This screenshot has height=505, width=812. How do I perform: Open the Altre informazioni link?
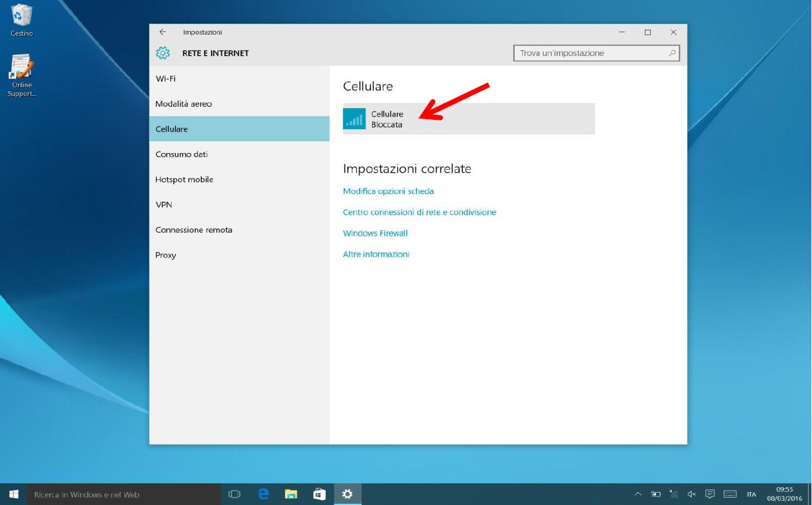[376, 254]
